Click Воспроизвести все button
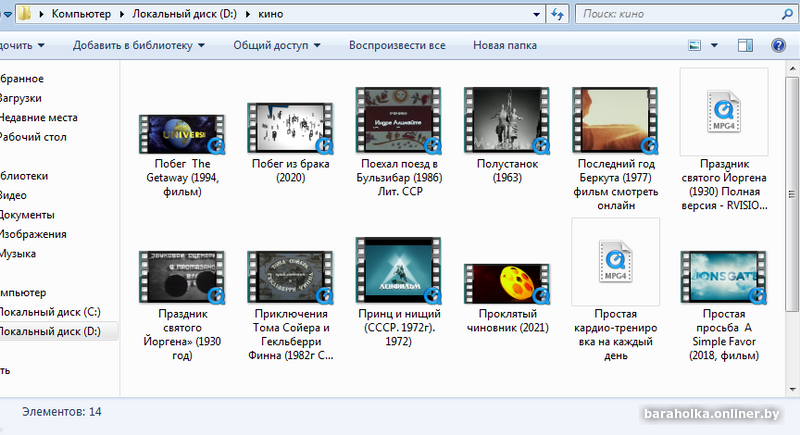800x435 pixels. pyautogui.click(x=397, y=45)
